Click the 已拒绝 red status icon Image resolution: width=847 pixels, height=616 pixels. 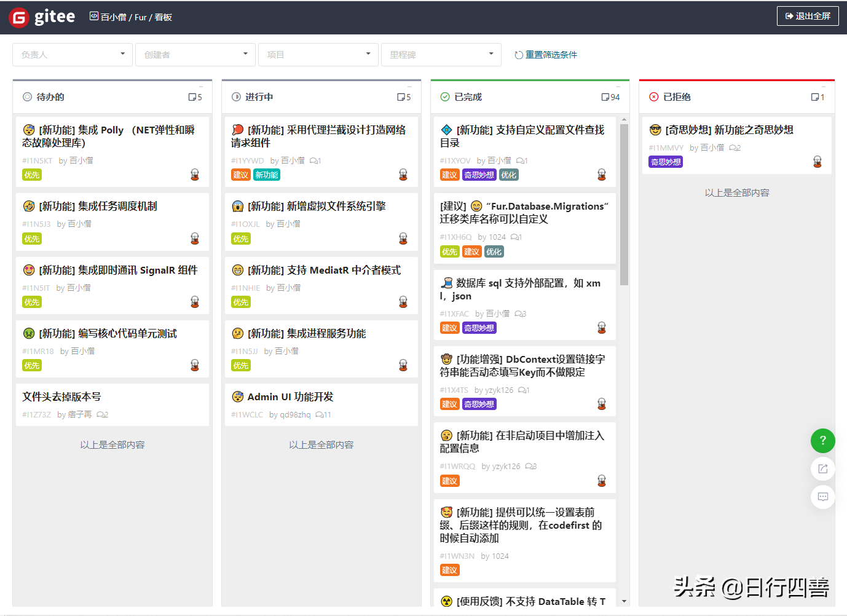654,97
